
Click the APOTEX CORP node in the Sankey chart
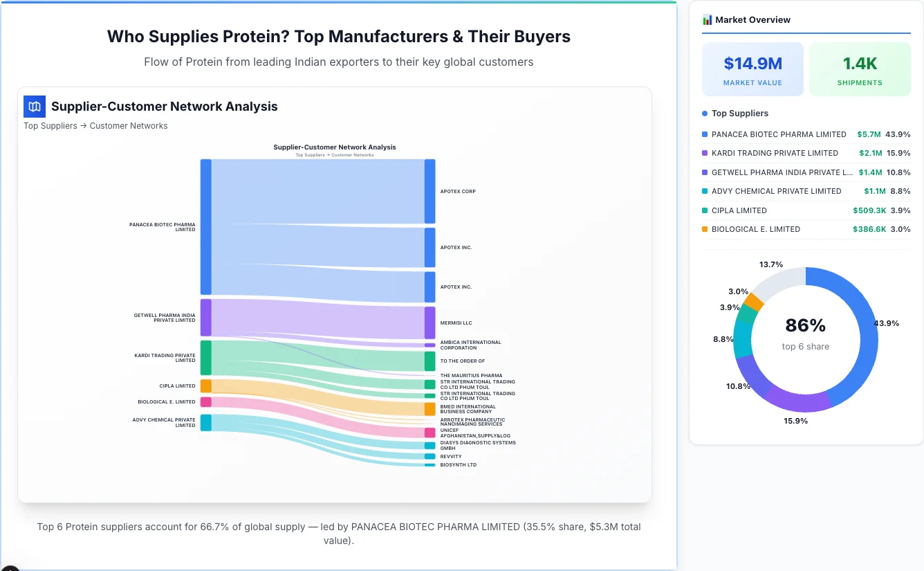point(429,191)
